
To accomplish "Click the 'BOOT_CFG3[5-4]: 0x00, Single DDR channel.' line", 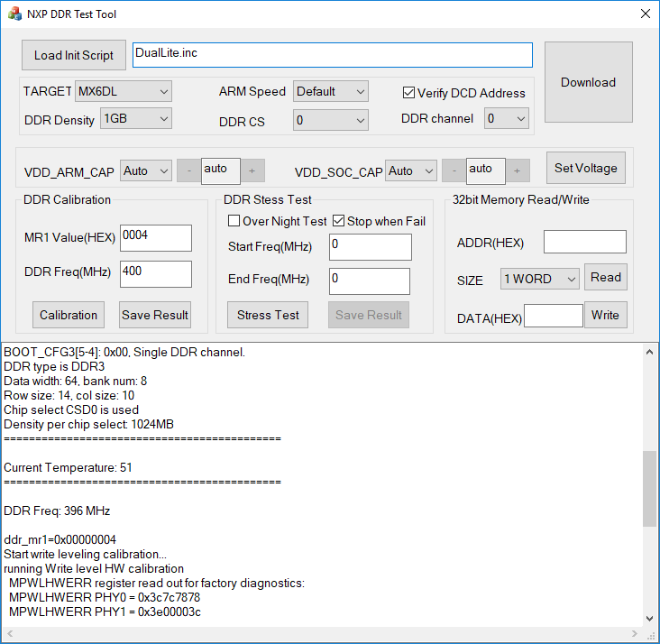I will 124,352.
